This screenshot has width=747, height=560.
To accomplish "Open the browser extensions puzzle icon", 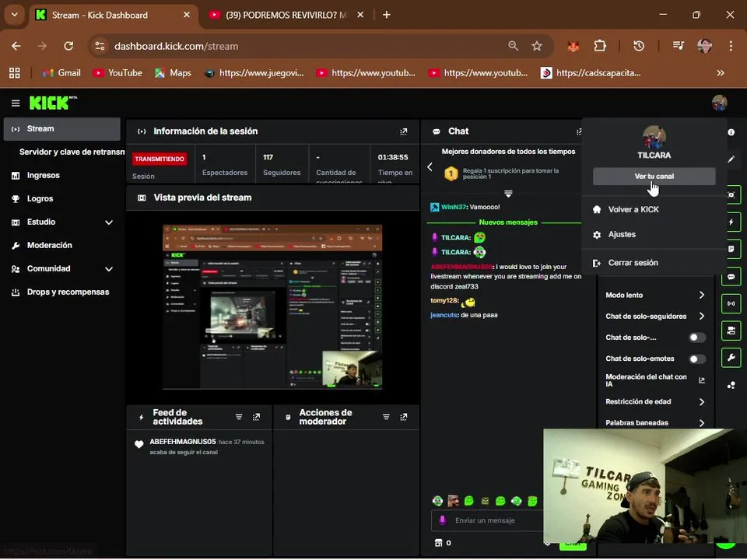I will 600,46.
